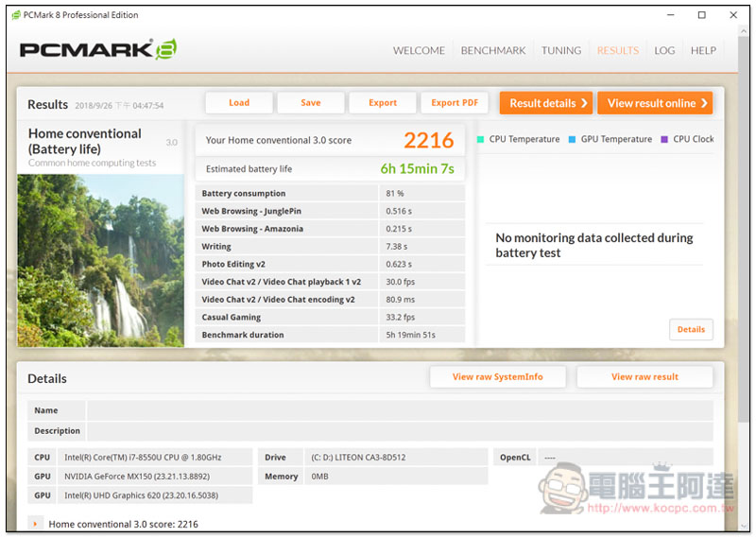Select the RESULTS tab

point(618,51)
